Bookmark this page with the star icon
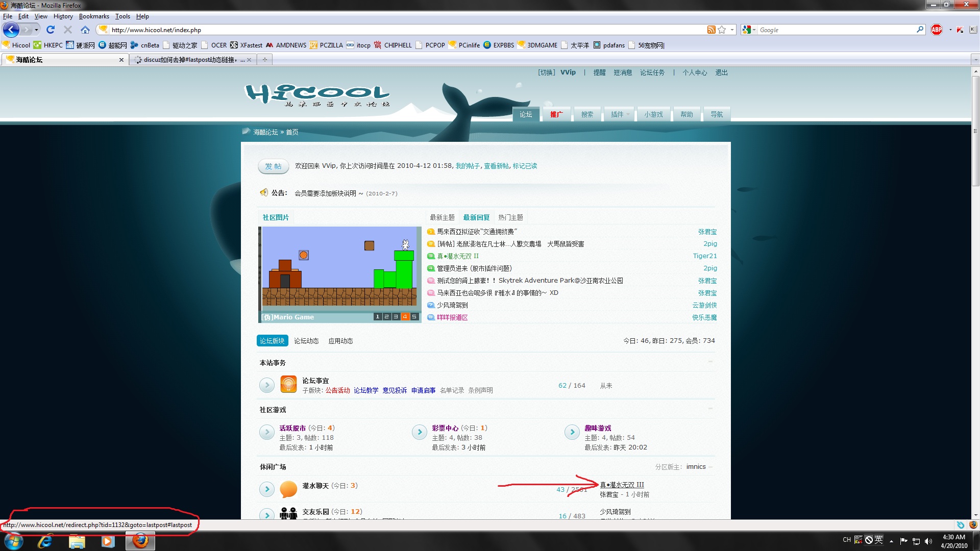The width and height of the screenshot is (980, 551). tap(722, 30)
